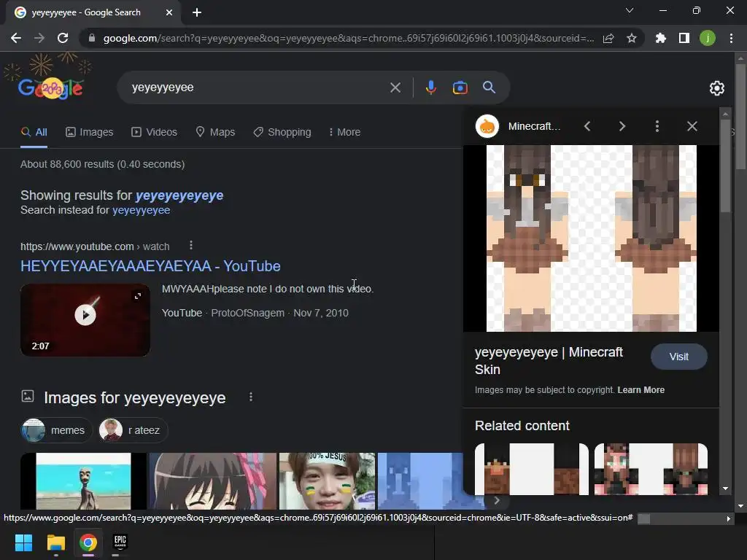Expand the video preview with corner icon
This screenshot has width=747, height=560.
pyautogui.click(x=138, y=296)
